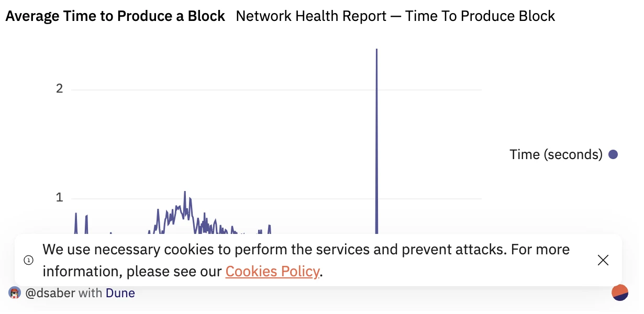This screenshot has width=644, height=314.
Task: Click the Network Health Report subtitle
Action: tap(395, 16)
